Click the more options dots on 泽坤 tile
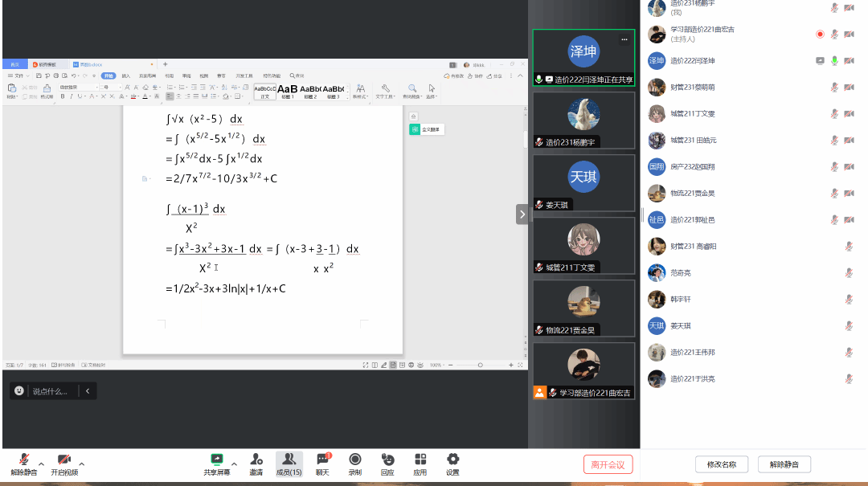The image size is (868, 486). click(624, 39)
